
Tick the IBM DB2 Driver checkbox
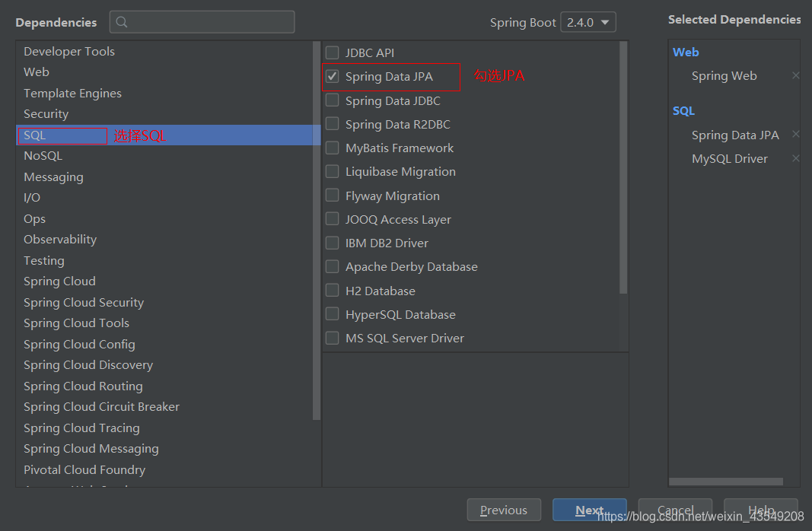click(x=332, y=243)
